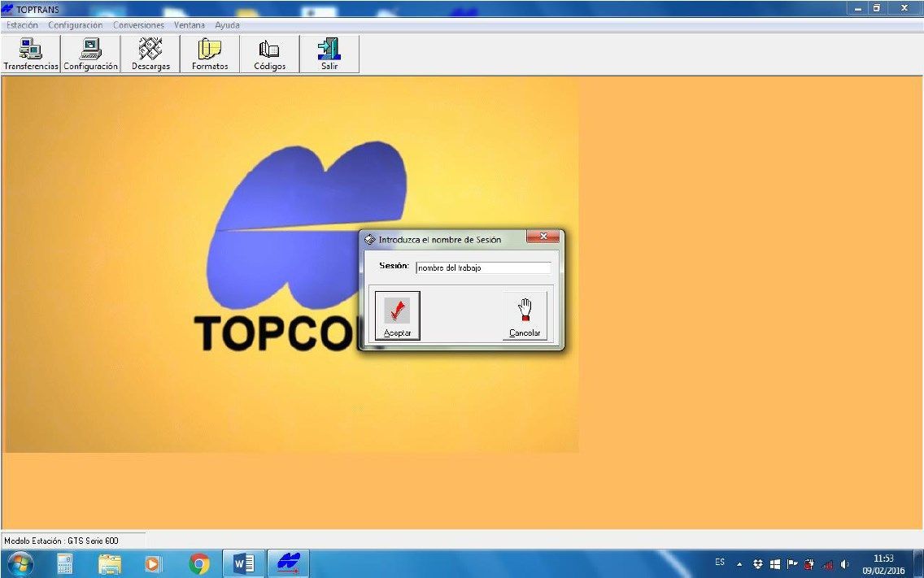Open the Dropbox tray icon
This screenshot has height=578, width=924.
(x=758, y=564)
